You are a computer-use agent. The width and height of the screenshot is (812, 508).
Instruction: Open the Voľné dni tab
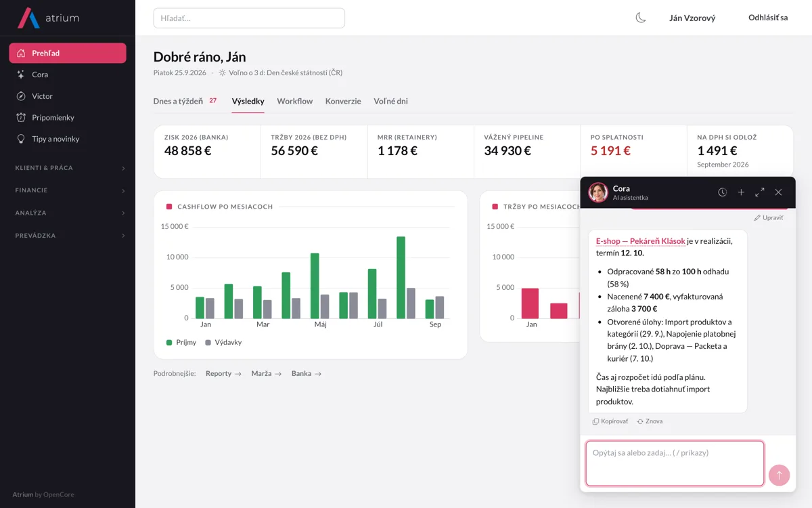pyautogui.click(x=390, y=101)
